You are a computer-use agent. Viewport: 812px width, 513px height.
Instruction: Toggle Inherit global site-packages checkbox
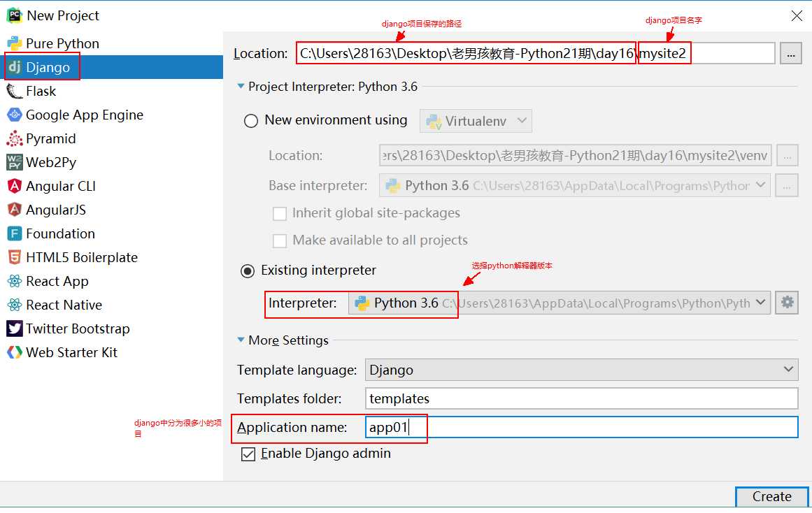(x=280, y=214)
